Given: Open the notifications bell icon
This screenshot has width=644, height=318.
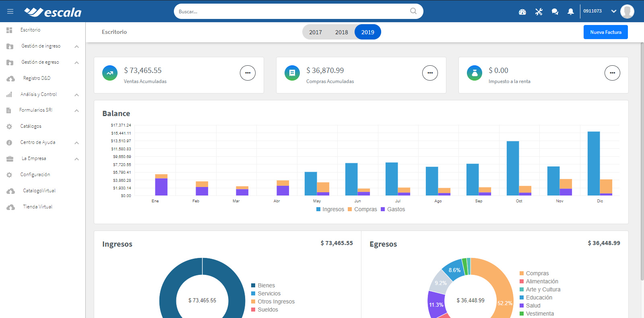Looking at the screenshot, I should click(571, 12).
